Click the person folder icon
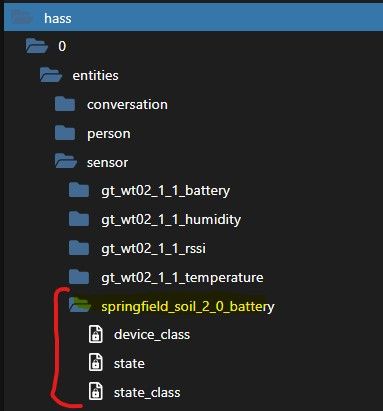This screenshot has height=411, width=383. click(65, 133)
